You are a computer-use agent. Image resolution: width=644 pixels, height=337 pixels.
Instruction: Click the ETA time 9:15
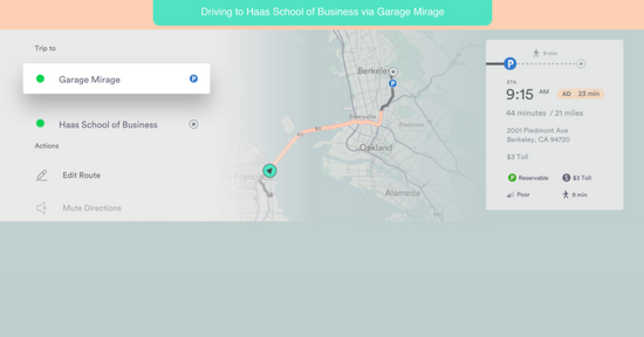tap(520, 94)
